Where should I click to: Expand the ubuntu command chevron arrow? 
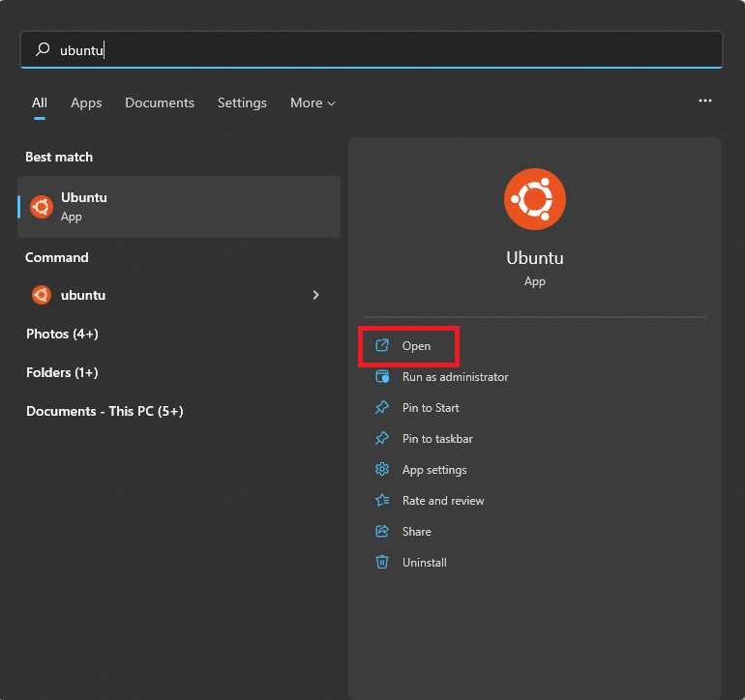point(316,295)
